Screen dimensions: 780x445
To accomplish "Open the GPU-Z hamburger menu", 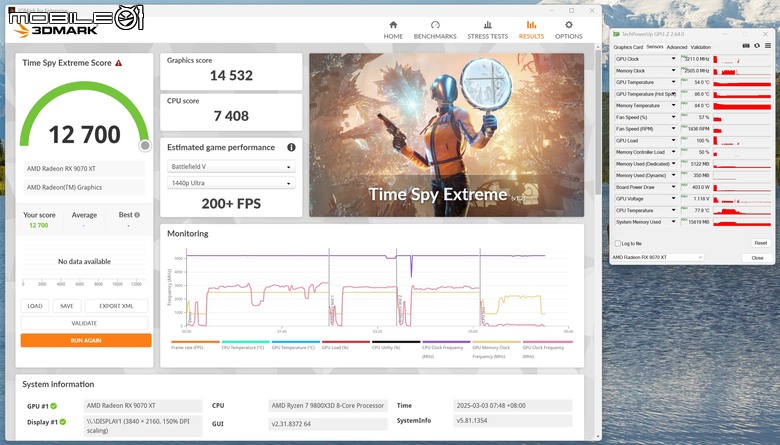I will pyautogui.click(x=768, y=46).
